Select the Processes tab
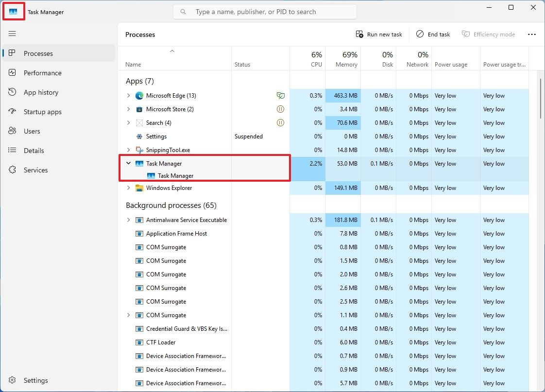Image resolution: width=545 pixels, height=392 pixels. pos(38,53)
